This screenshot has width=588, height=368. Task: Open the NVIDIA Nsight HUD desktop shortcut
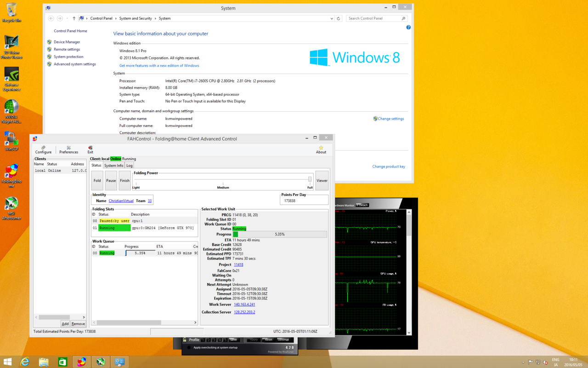click(x=11, y=112)
